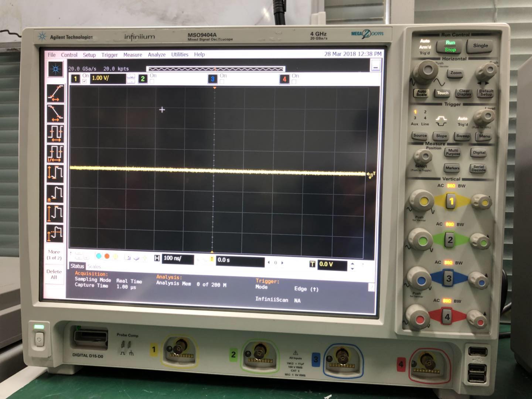Click the Clear Display hardware button
Image resolution: width=532 pixels, height=399 pixels.
point(464,93)
